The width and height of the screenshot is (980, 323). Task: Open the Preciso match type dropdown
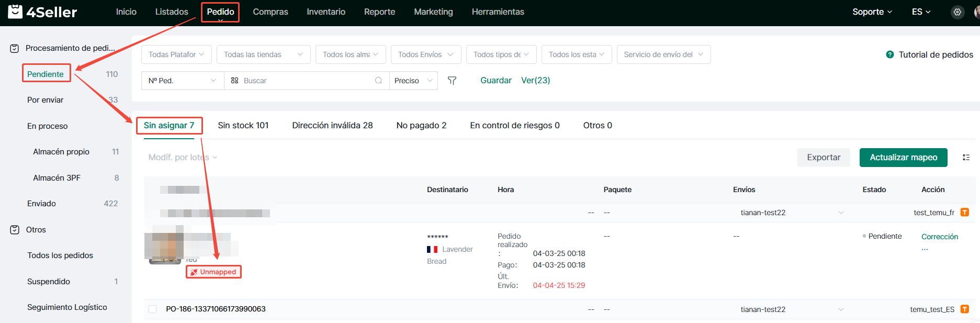point(413,81)
